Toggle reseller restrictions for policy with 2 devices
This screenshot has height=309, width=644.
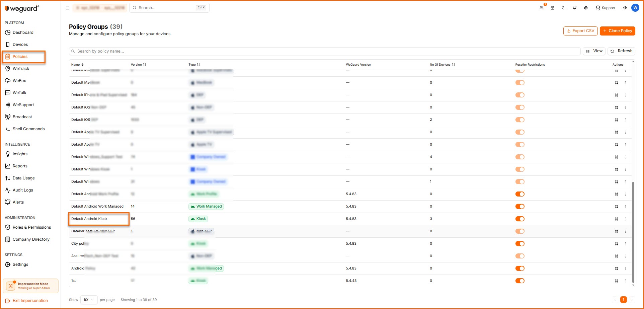pyautogui.click(x=520, y=120)
